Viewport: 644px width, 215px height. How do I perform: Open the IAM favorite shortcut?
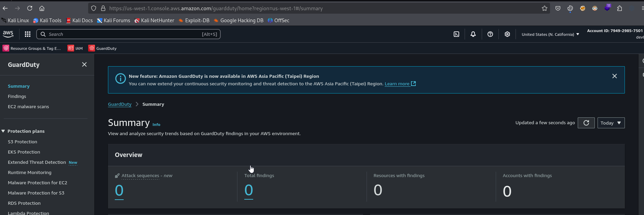[75, 48]
